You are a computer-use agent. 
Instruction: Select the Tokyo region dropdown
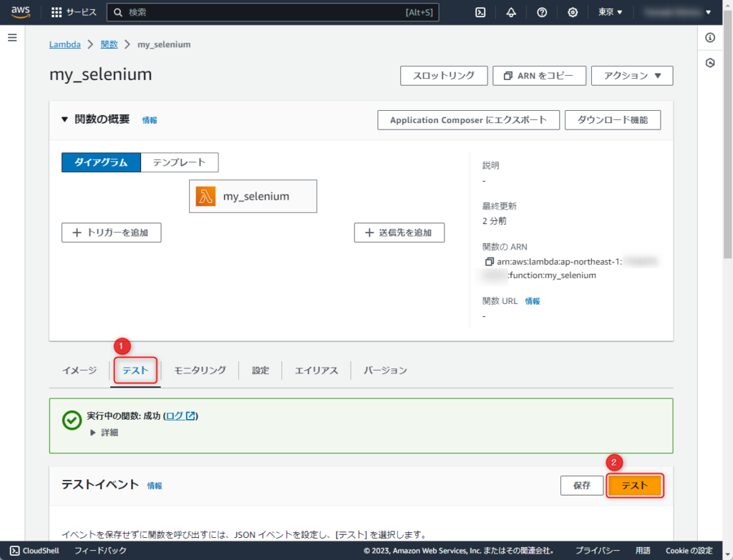click(x=610, y=12)
